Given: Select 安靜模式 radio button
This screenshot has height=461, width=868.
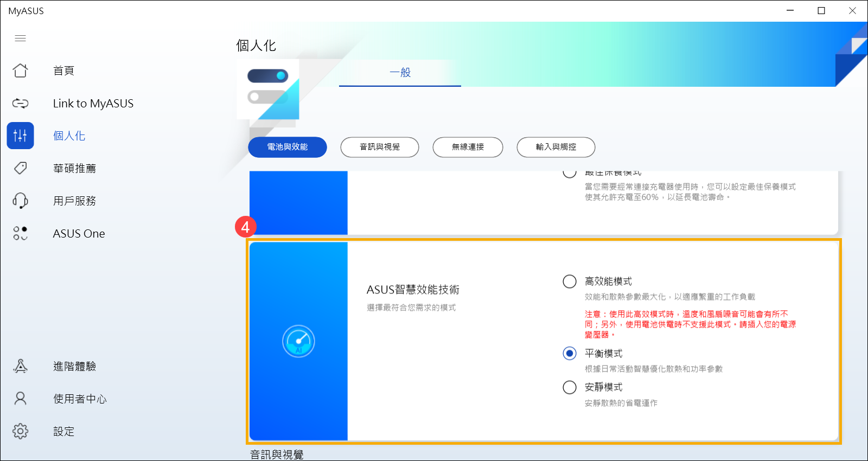Looking at the screenshot, I should (570, 387).
